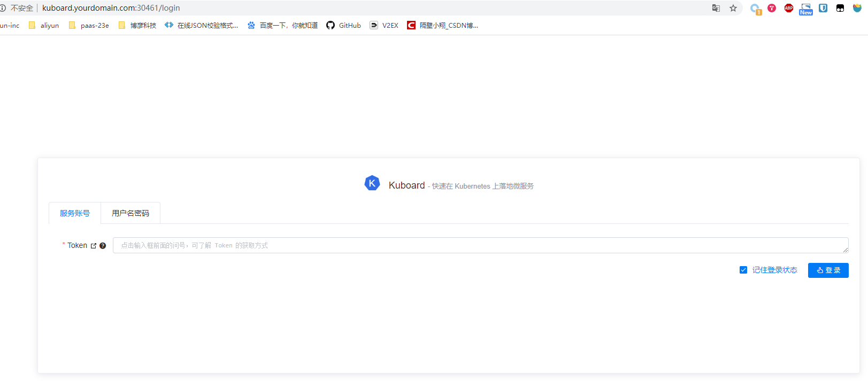868x381 pixels.
Task: Open the V2EX bookmark
Action: point(384,25)
